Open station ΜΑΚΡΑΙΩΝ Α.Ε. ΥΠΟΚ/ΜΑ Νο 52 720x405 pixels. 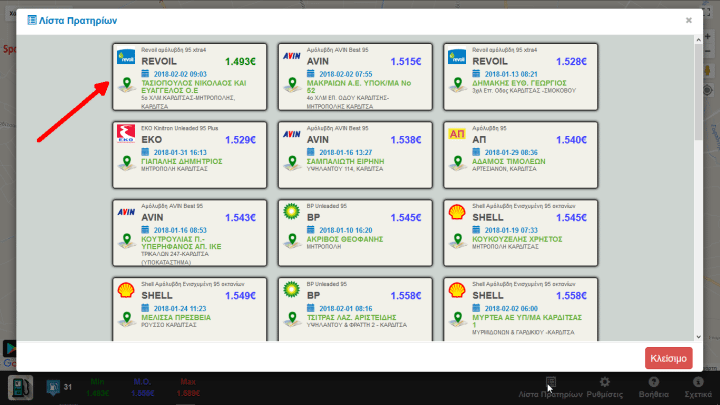click(359, 87)
